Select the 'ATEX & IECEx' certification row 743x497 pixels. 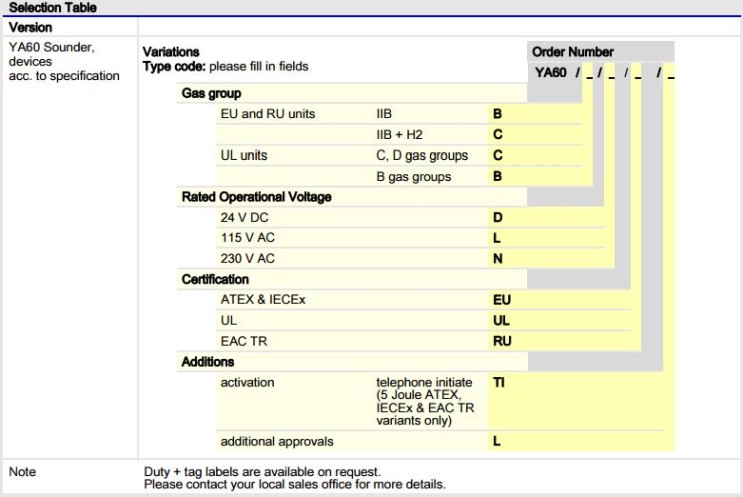point(263,300)
